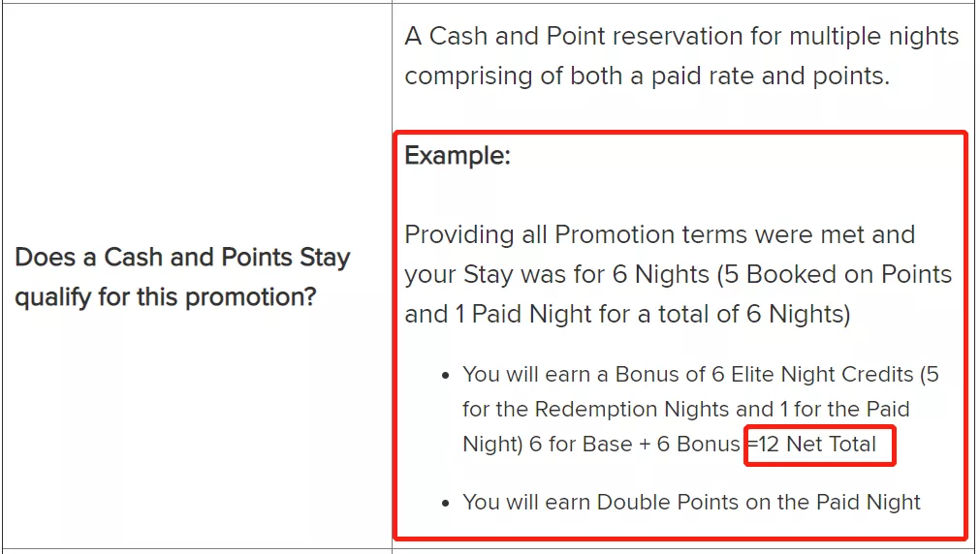Click the question 'Does a Cash and Points Stay'
This screenshot has height=554, width=980.
click(x=182, y=258)
